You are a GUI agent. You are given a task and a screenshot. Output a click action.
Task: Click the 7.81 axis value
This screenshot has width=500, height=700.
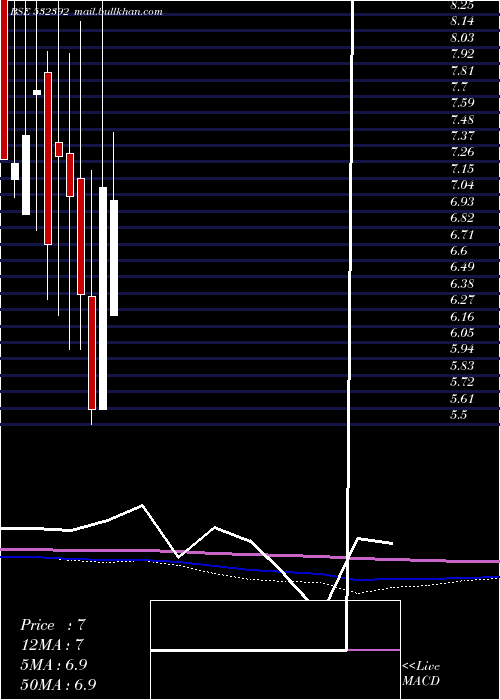pyautogui.click(x=462, y=71)
